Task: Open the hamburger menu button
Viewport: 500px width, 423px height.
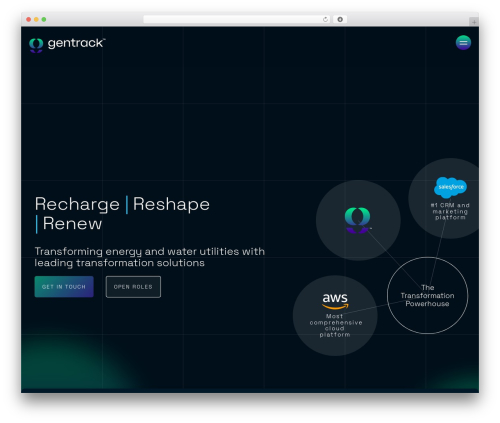Action: (x=463, y=43)
